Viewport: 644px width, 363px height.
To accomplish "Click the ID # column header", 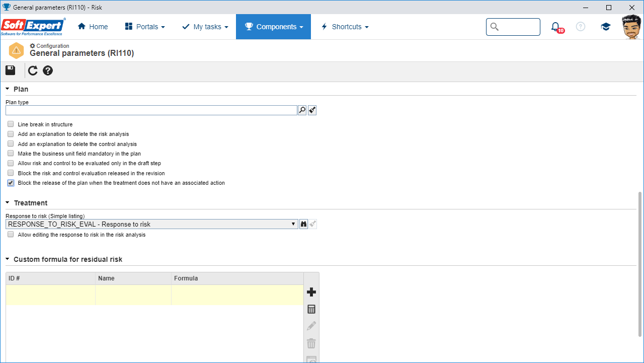I will tap(50, 278).
